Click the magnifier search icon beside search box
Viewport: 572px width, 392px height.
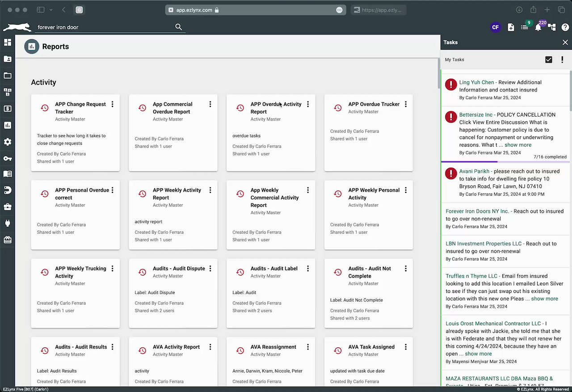tap(179, 27)
